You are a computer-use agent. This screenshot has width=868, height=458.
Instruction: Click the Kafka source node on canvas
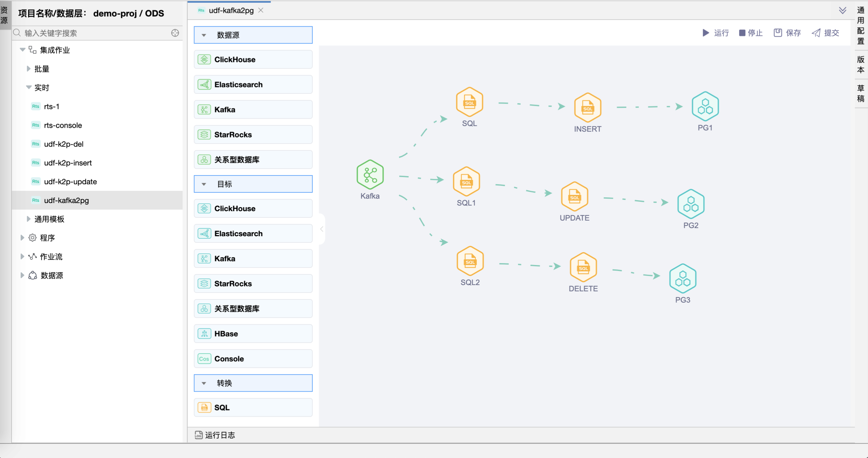click(370, 175)
